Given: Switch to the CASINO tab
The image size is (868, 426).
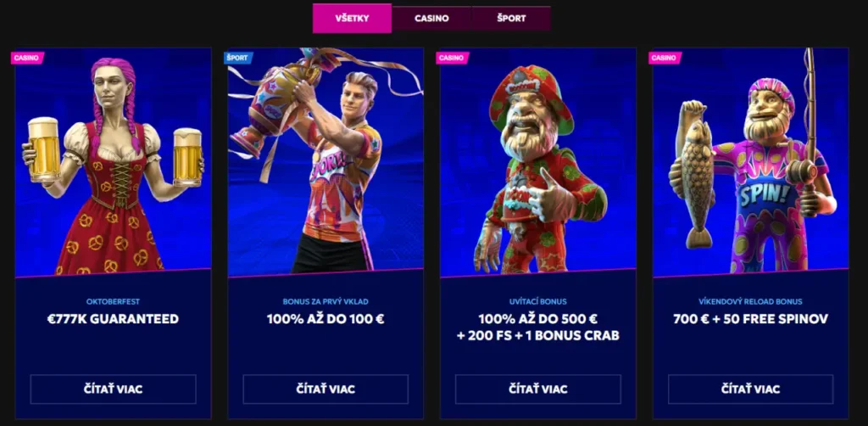Looking at the screenshot, I should pos(431,19).
